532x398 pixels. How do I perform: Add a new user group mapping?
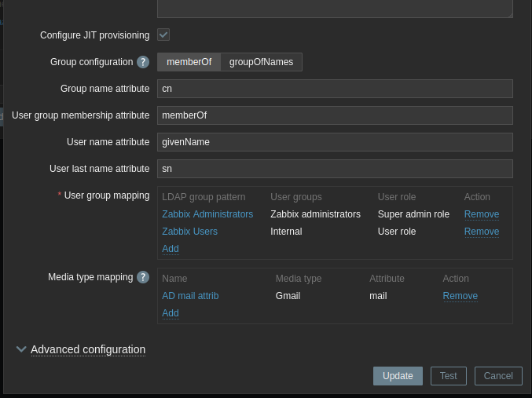170,249
